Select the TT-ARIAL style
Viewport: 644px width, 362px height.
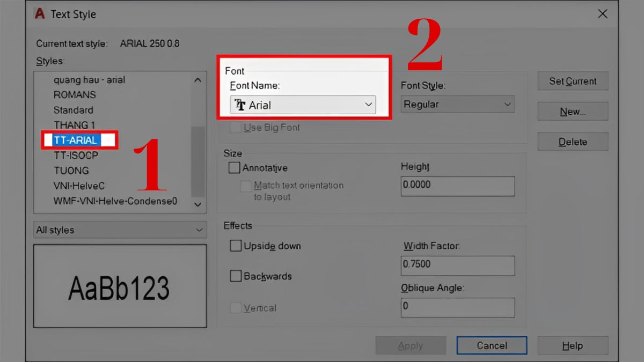tap(75, 140)
